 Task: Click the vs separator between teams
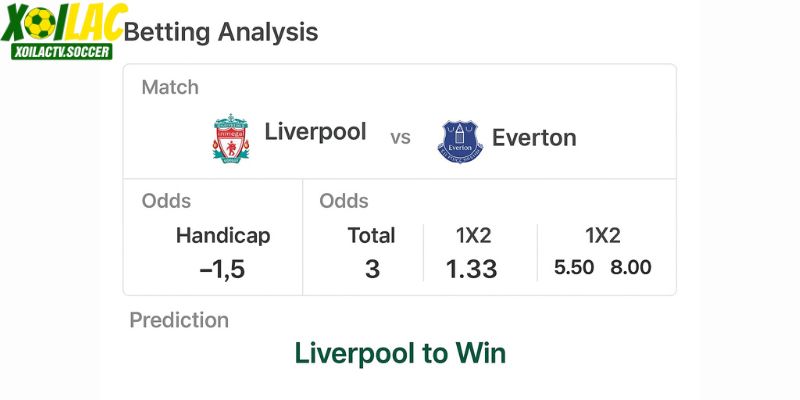coord(400,138)
